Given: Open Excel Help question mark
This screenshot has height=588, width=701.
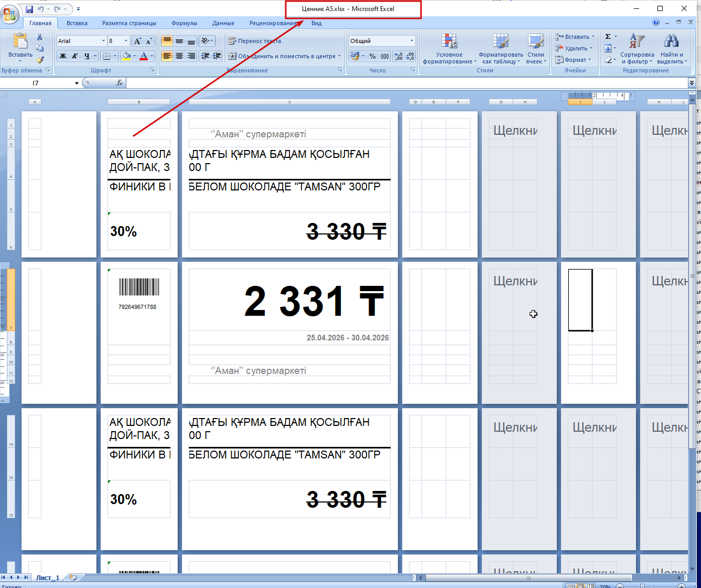Looking at the screenshot, I should (x=656, y=23).
